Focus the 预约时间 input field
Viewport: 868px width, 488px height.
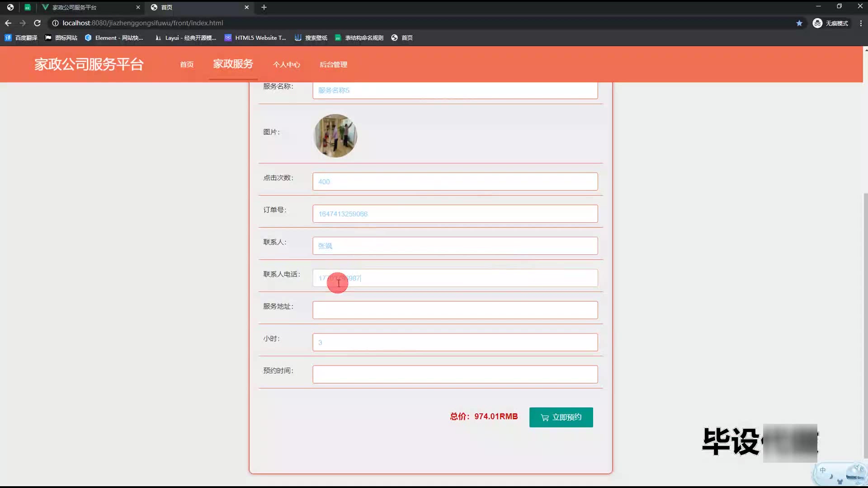(x=455, y=374)
